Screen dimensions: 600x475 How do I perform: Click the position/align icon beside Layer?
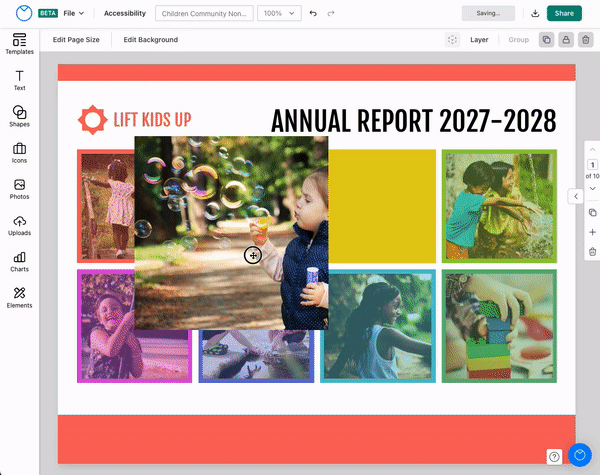(x=452, y=40)
